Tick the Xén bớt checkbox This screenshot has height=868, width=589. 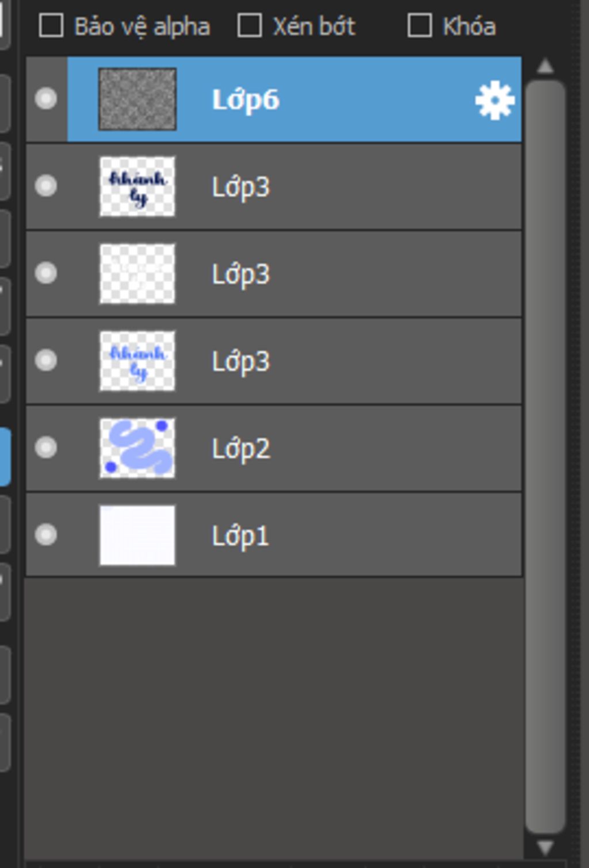coord(250,26)
